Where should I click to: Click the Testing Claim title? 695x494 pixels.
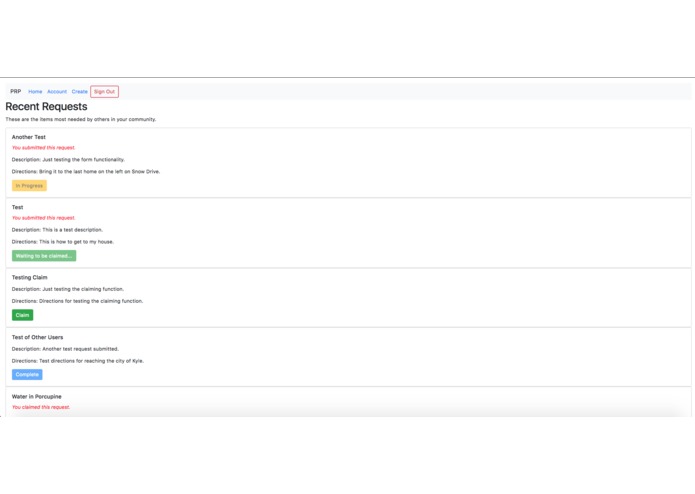[x=30, y=277]
